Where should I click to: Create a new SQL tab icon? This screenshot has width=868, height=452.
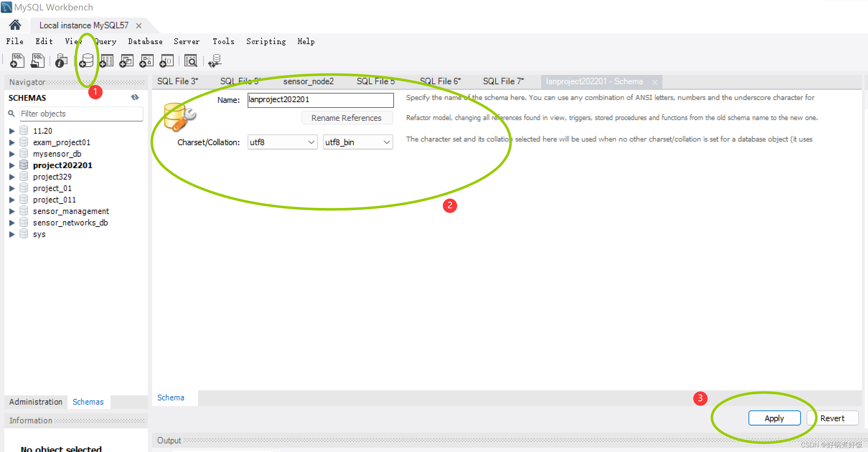[x=17, y=61]
